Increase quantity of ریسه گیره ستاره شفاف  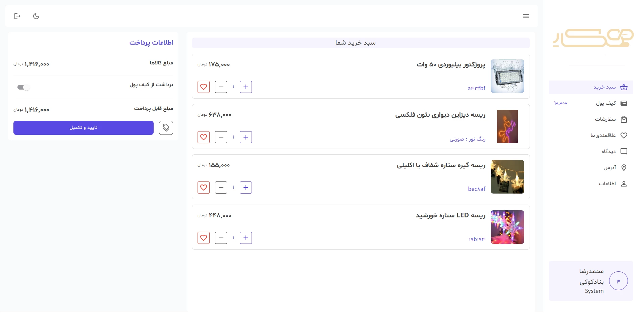pyautogui.click(x=246, y=188)
